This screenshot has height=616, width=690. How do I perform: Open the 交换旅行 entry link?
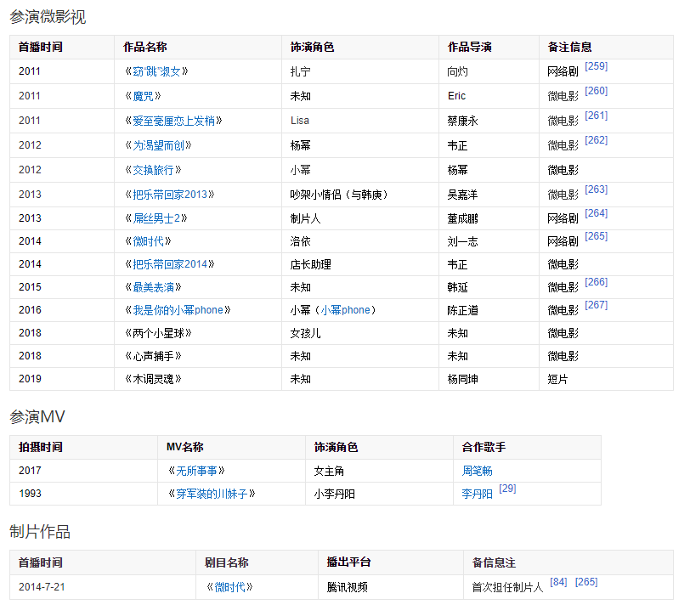click(153, 170)
